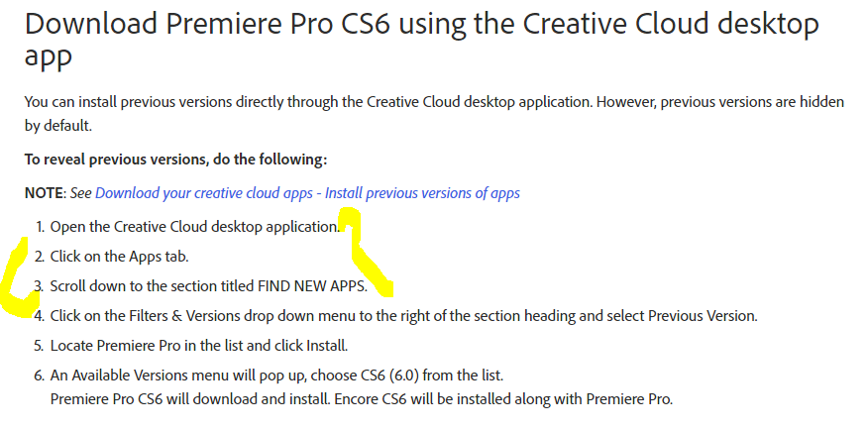Click the intro paragraph about previous versions hidden

(x=434, y=114)
